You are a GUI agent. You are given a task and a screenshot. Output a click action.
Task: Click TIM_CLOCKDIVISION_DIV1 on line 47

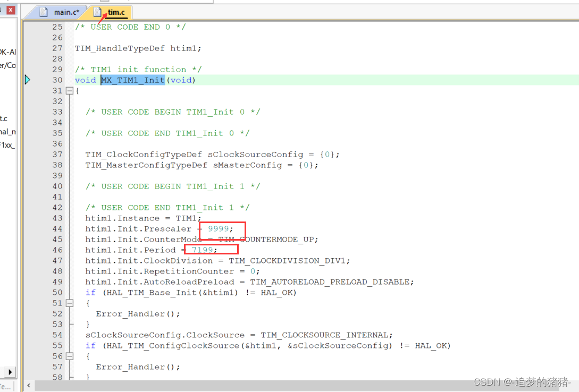click(287, 261)
